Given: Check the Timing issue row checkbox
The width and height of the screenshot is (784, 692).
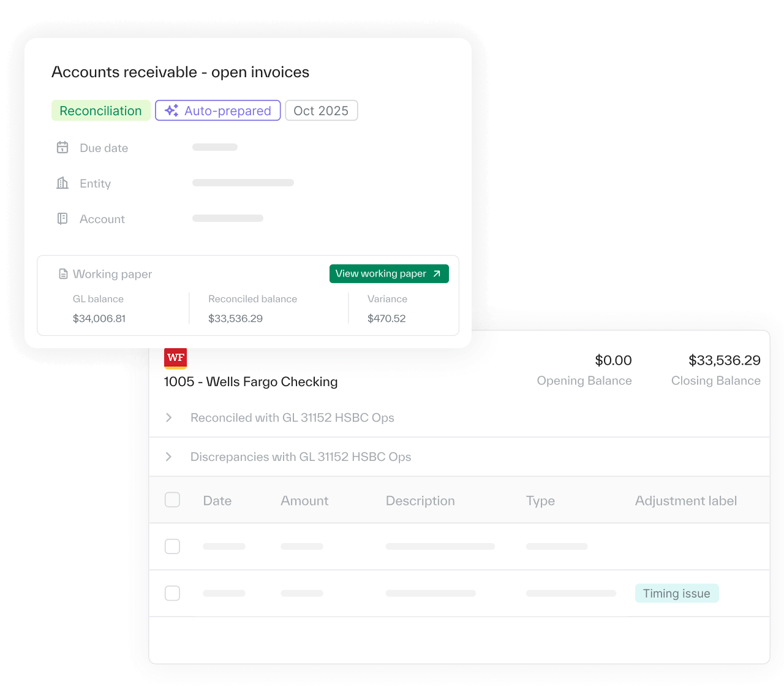Looking at the screenshot, I should (173, 593).
